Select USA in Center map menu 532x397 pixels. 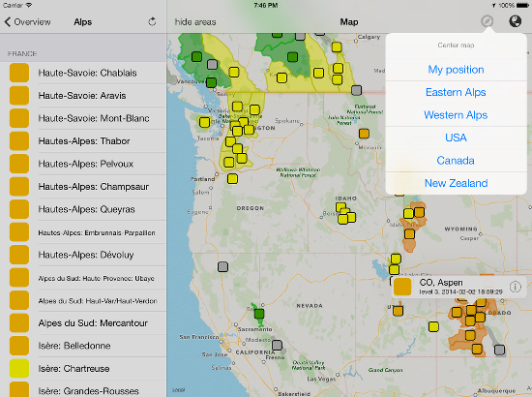[x=456, y=137]
